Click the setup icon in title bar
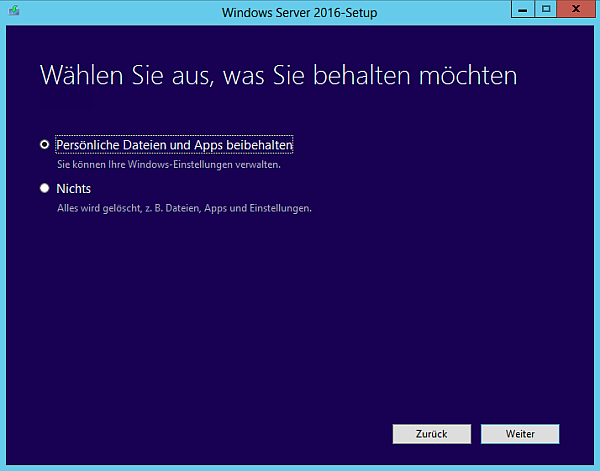Viewport: 600px width, 471px height. pyautogui.click(x=12, y=10)
